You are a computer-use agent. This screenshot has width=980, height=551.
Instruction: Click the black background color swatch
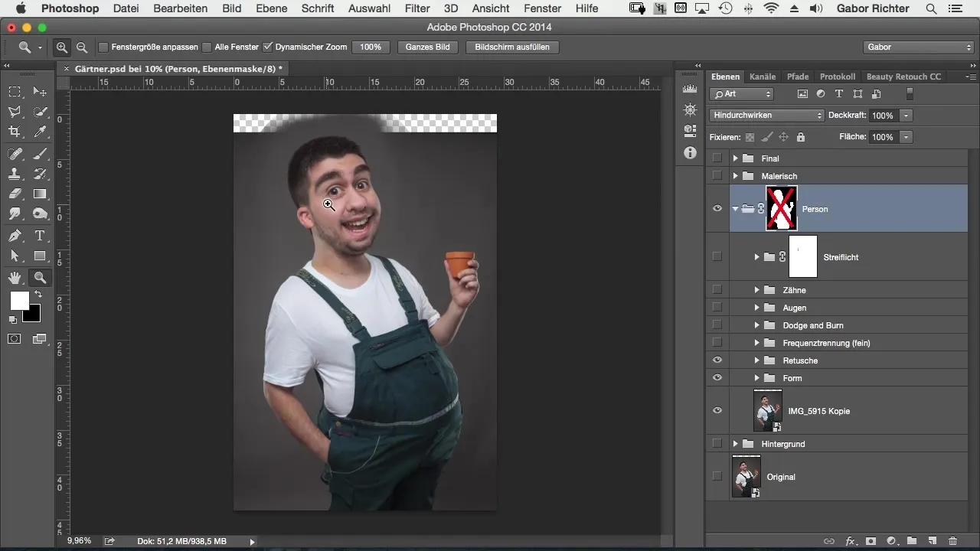(x=34, y=315)
